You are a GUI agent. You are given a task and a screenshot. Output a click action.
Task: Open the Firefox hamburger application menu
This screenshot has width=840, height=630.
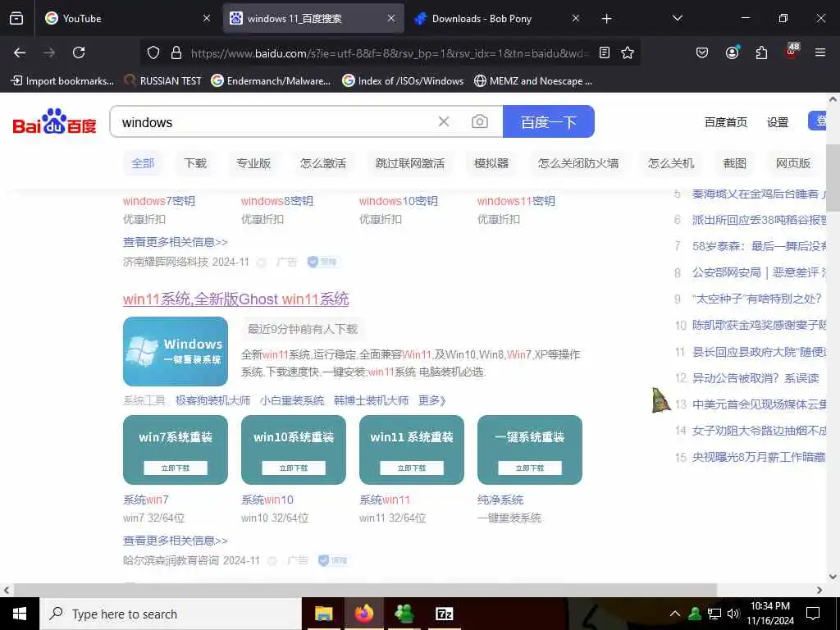point(820,52)
